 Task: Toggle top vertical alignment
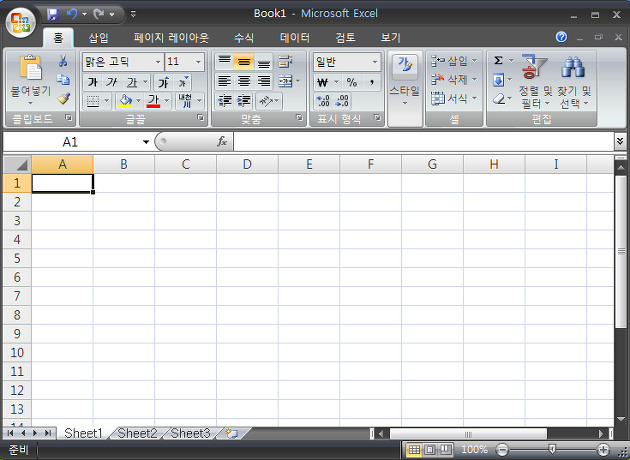point(225,61)
